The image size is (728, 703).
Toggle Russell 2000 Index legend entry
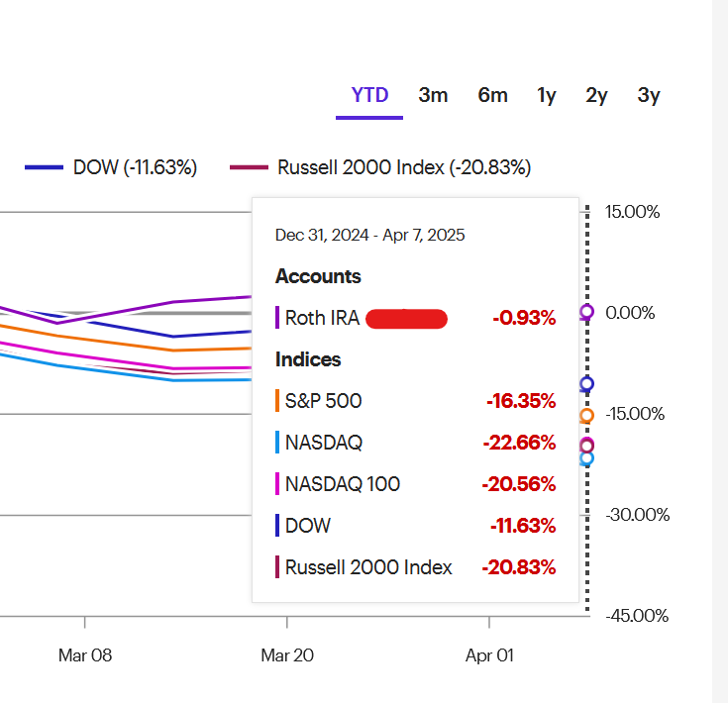(380, 167)
